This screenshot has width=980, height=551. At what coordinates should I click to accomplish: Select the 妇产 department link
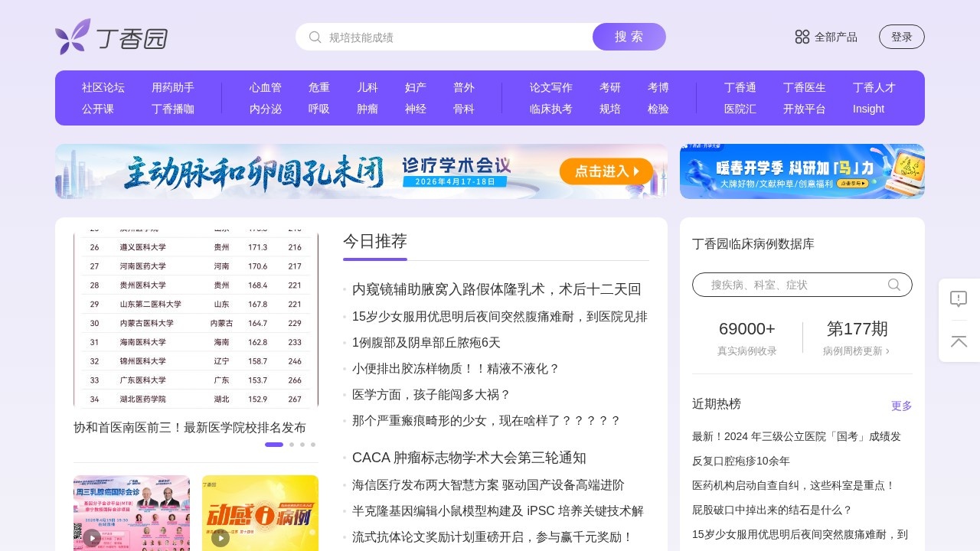(x=416, y=87)
